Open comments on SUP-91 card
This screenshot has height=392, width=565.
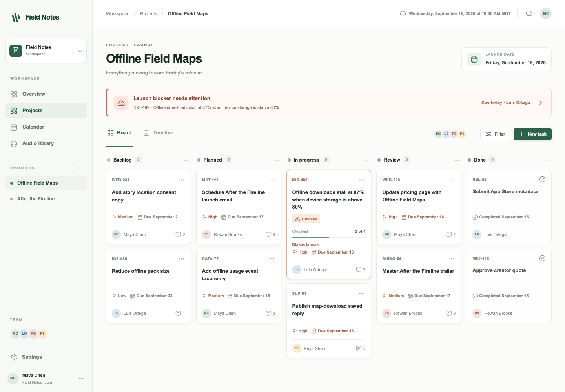pyautogui.click(x=361, y=348)
